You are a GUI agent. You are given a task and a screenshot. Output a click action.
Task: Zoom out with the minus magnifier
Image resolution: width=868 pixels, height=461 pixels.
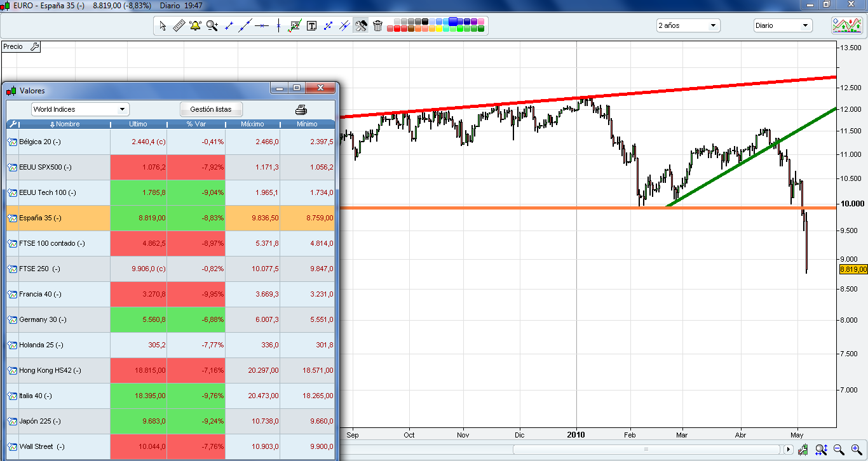(x=839, y=450)
